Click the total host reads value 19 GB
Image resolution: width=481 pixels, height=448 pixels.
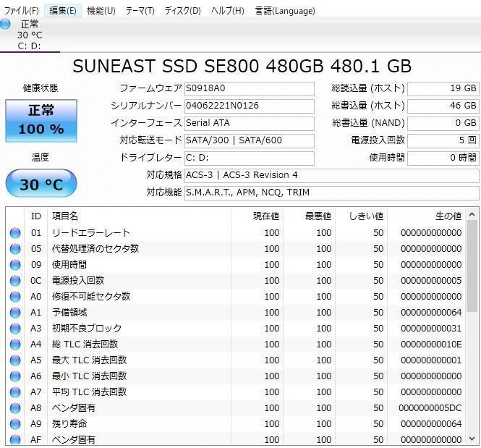(x=443, y=88)
